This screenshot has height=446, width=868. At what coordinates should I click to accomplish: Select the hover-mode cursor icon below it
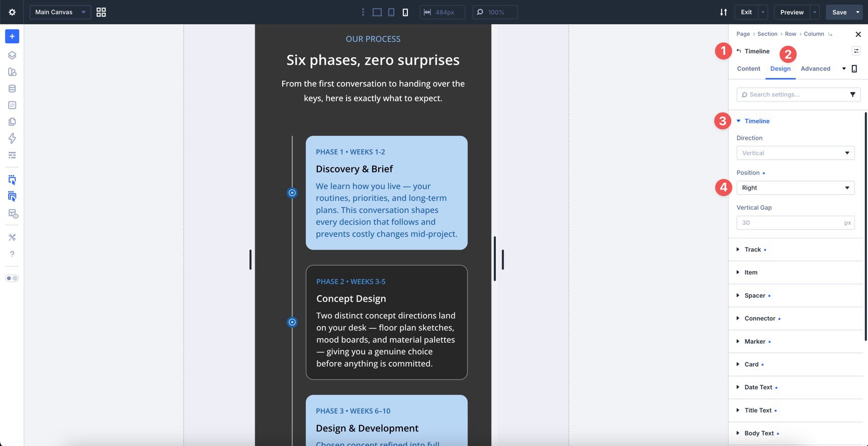click(12, 197)
